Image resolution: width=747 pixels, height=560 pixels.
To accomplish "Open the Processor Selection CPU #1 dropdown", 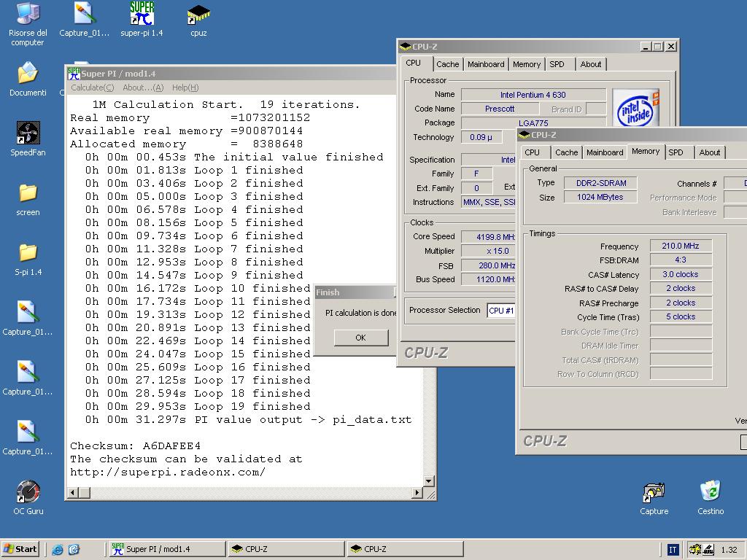I will click(500, 311).
